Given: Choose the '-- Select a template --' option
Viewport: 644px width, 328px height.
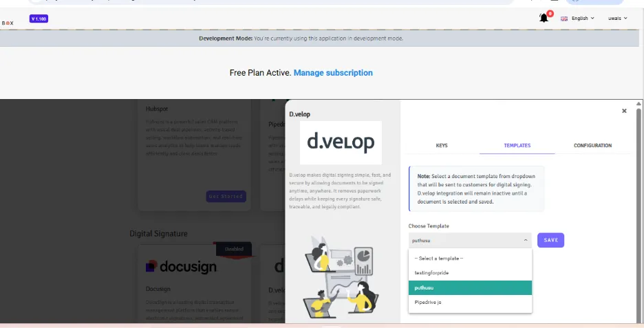Looking at the screenshot, I should (470, 259).
